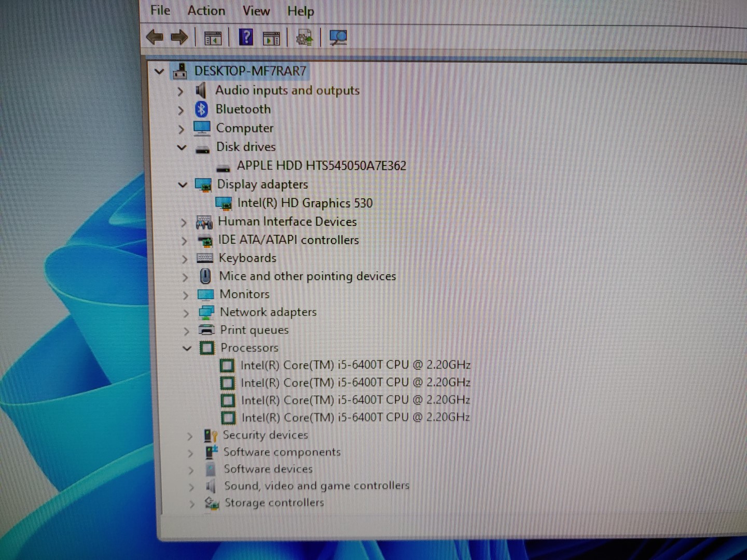Click the keyboard icon next to Keyboards
The width and height of the screenshot is (747, 560).
point(205,258)
